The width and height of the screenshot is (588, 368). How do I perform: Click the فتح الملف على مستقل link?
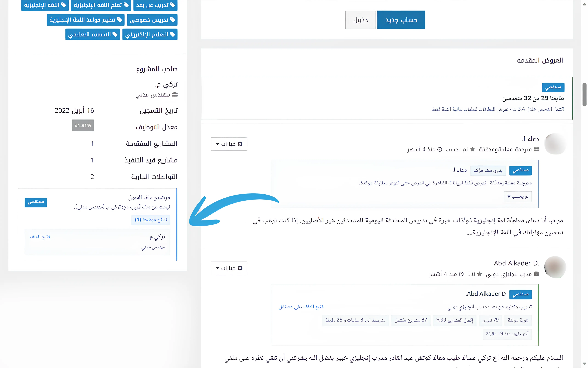point(301,307)
